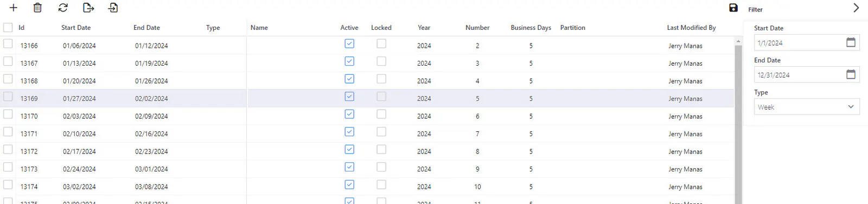This screenshot has width=868, height=204.
Task: Sort by the Partition column header
Action: point(573,28)
